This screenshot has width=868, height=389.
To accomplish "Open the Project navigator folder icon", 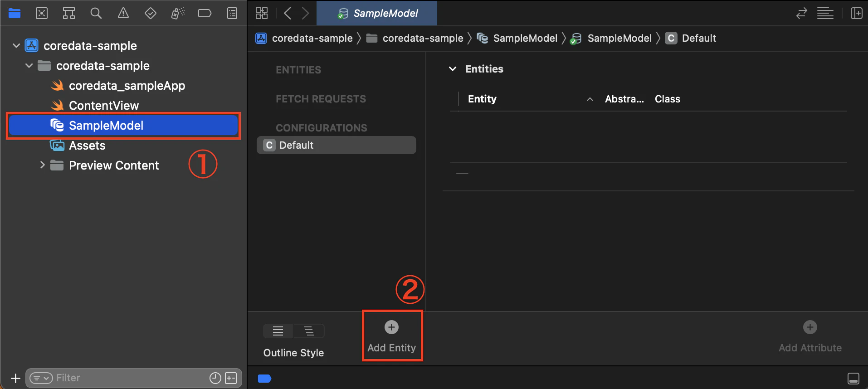I will [15, 13].
